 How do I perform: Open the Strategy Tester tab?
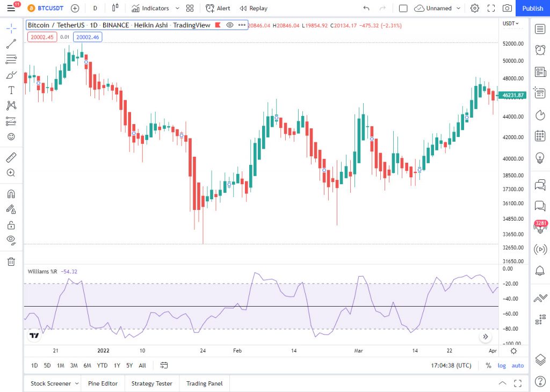click(x=152, y=383)
